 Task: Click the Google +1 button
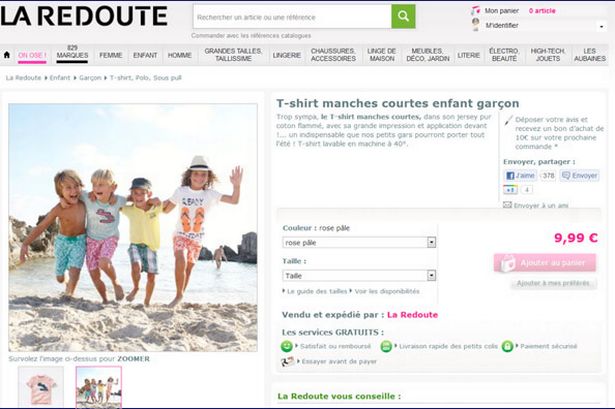click(x=510, y=189)
